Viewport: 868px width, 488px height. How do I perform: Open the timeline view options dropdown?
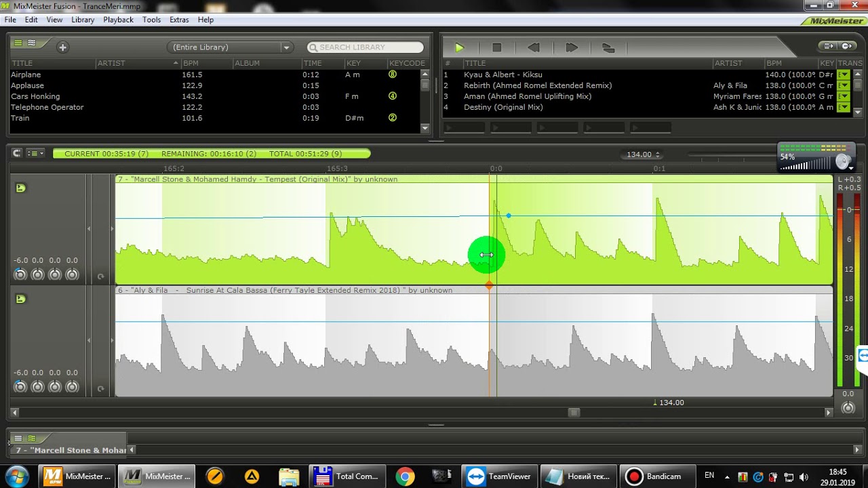(x=35, y=153)
